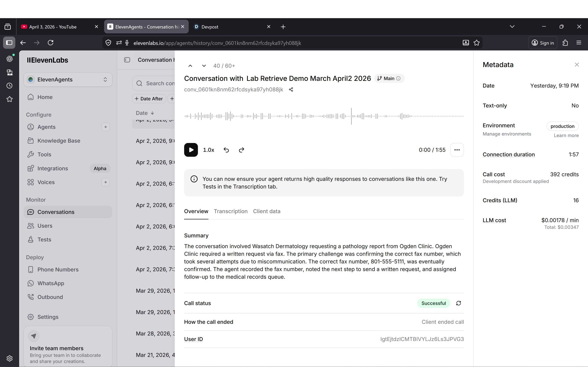Image resolution: width=588 pixels, height=367 pixels.
Task: Switch to the Transcription tab
Action: point(230,211)
